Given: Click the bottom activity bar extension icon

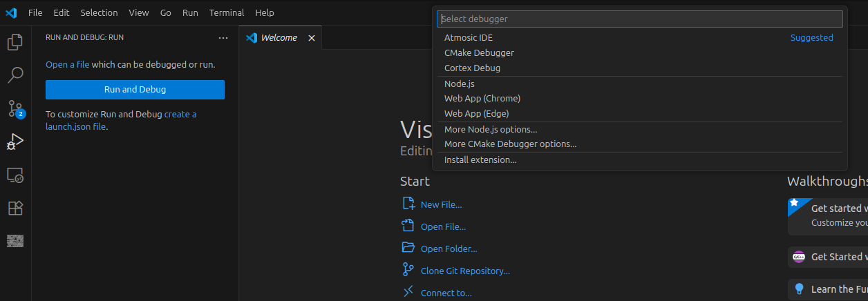Looking at the screenshot, I should tap(15, 241).
